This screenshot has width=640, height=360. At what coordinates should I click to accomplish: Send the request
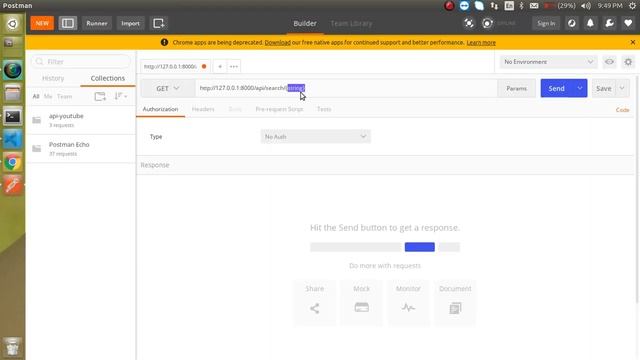[556, 88]
